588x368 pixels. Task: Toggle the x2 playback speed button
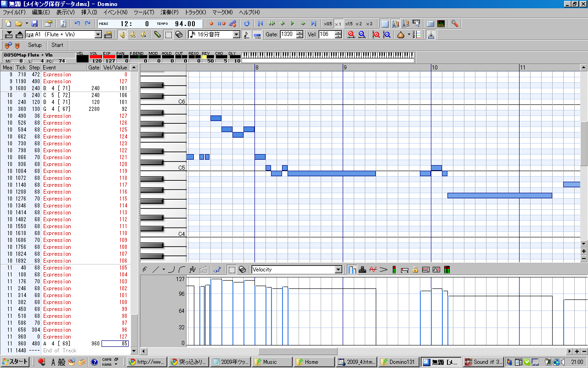(358, 23)
